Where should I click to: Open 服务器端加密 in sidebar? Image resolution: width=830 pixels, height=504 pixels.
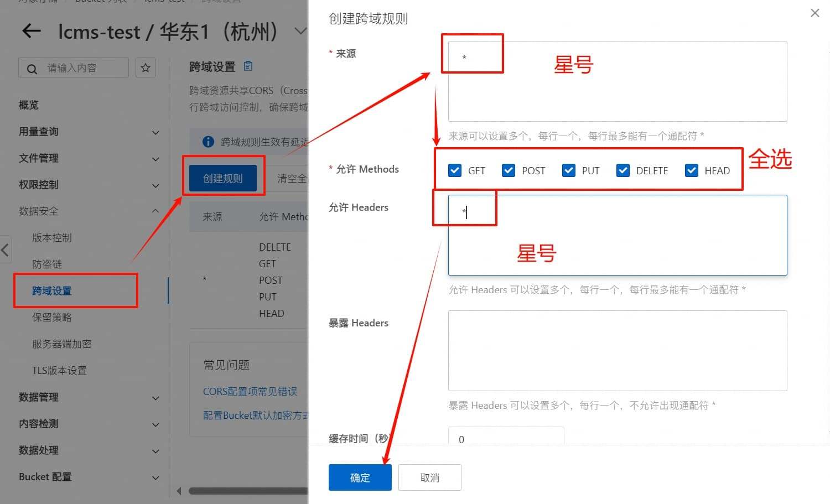click(62, 344)
